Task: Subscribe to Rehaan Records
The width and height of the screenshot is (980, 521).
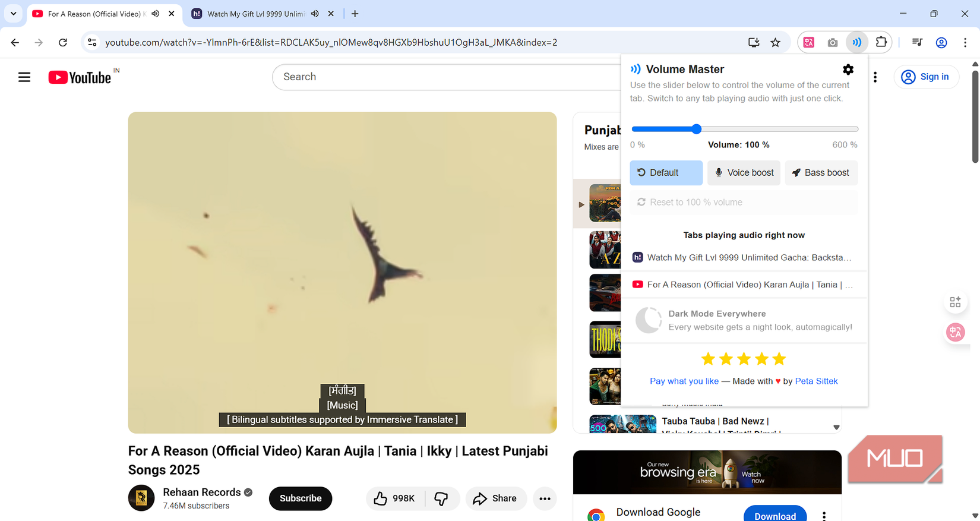Action: click(x=301, y=498)
